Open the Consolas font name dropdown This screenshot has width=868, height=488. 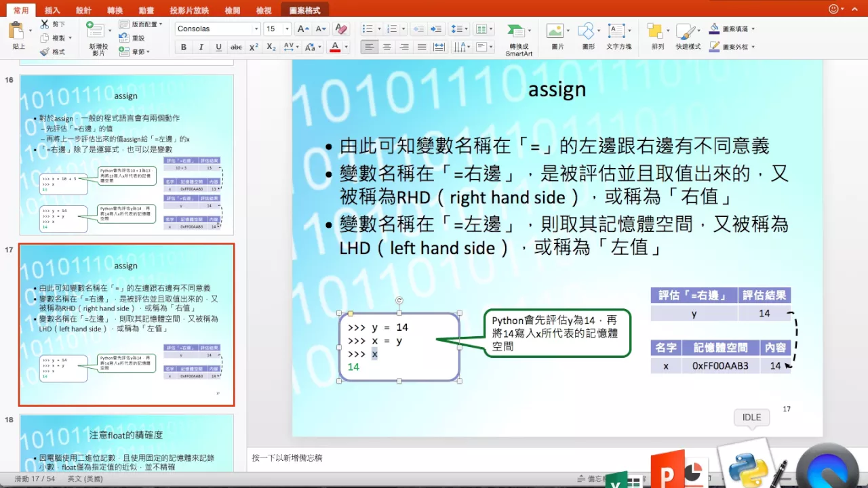click(256, 29)
